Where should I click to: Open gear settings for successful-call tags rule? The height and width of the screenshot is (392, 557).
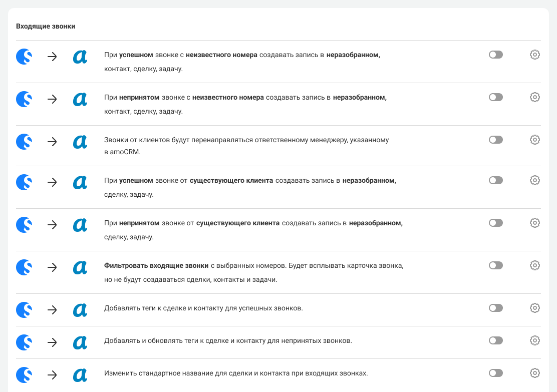point(534,308)
